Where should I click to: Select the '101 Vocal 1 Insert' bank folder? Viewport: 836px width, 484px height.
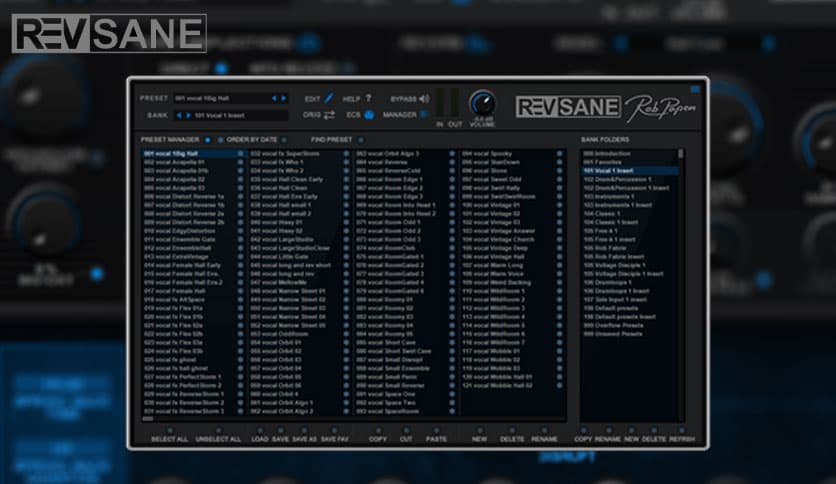[630, 171]
